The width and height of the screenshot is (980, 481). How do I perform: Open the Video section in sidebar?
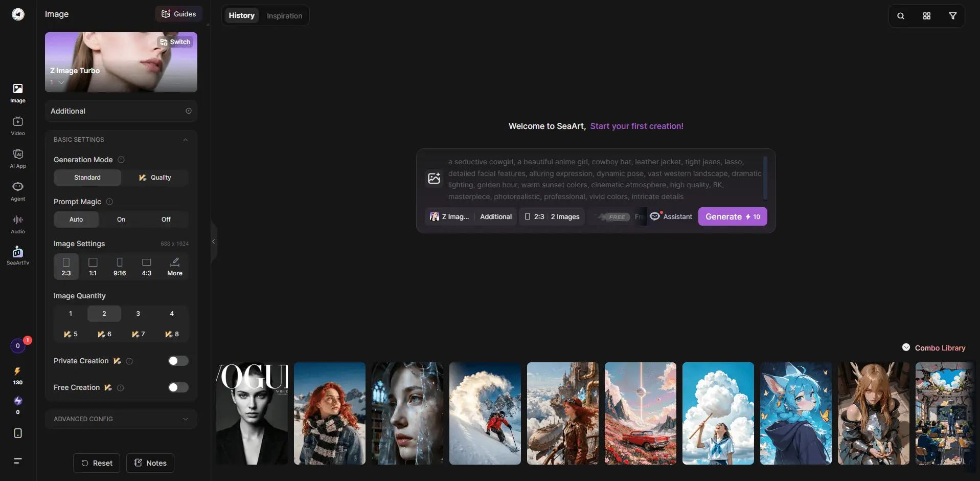(x=18, y=126)
